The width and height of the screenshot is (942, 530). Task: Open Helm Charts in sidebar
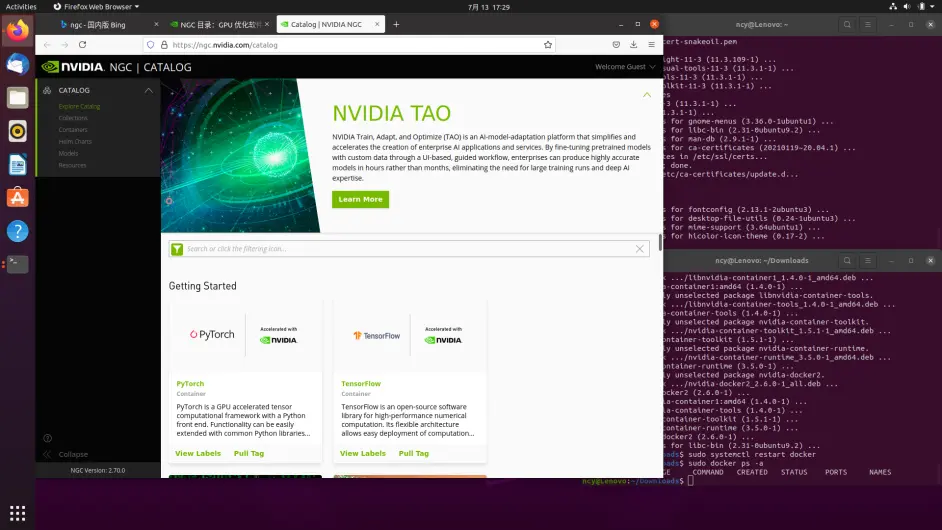(75, 142)
